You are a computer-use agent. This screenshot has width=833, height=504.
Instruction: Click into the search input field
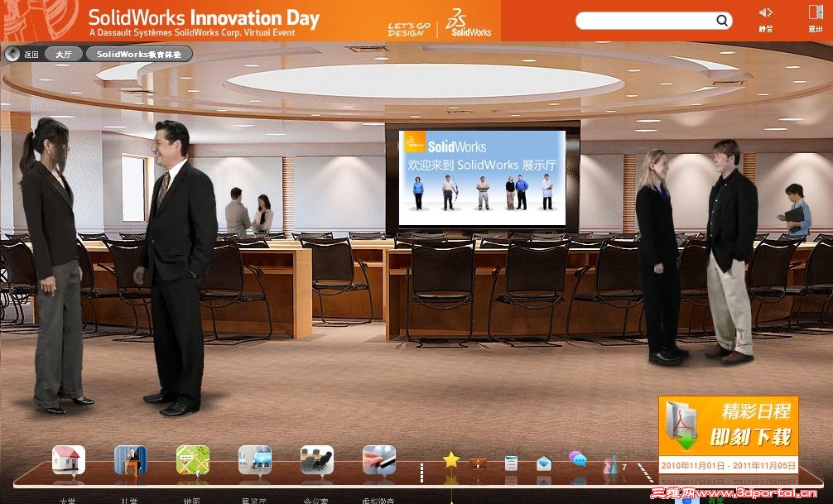645,21
